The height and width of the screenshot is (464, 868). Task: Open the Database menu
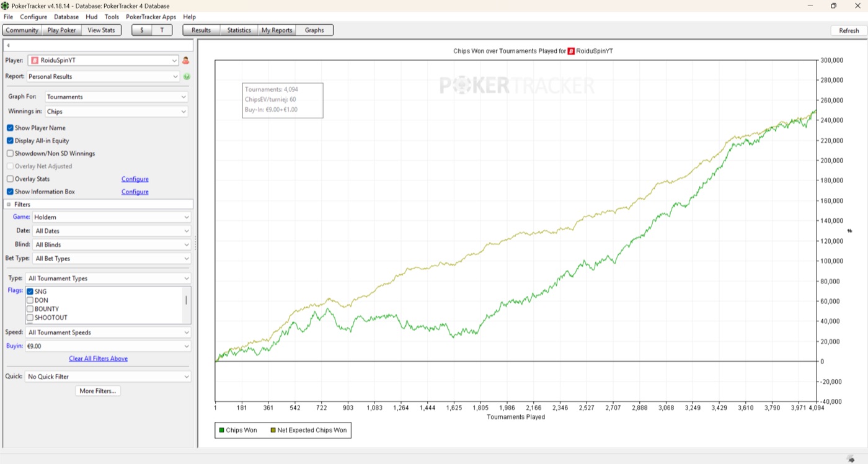pos(66,17)
